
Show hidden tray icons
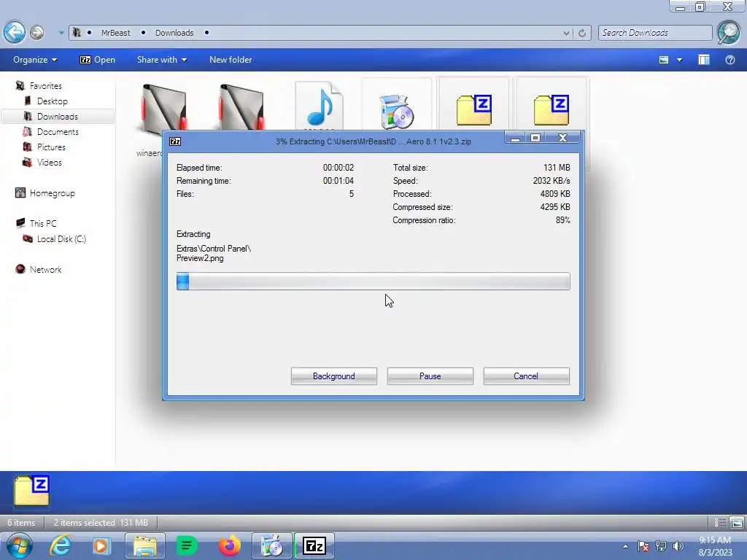click(625, 546)
